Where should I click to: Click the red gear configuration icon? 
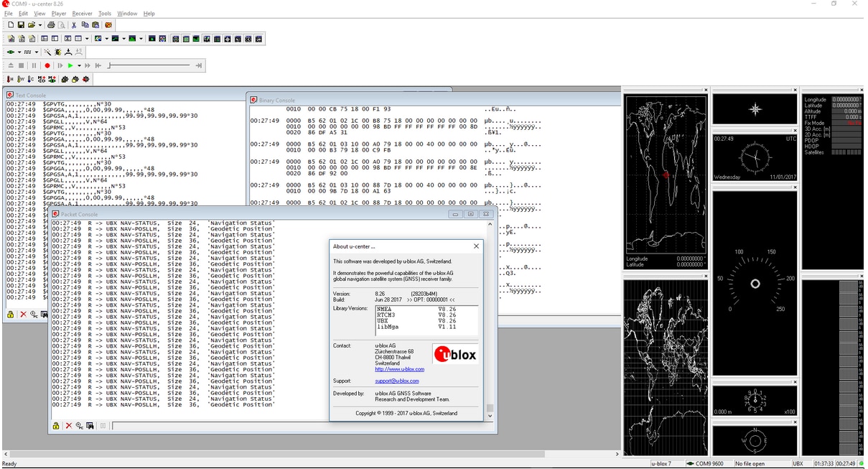pos(85,79)
